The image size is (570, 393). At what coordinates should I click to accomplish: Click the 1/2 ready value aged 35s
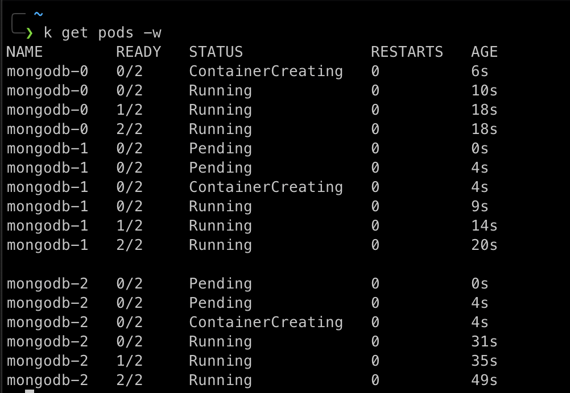click(x=129, y=361)
